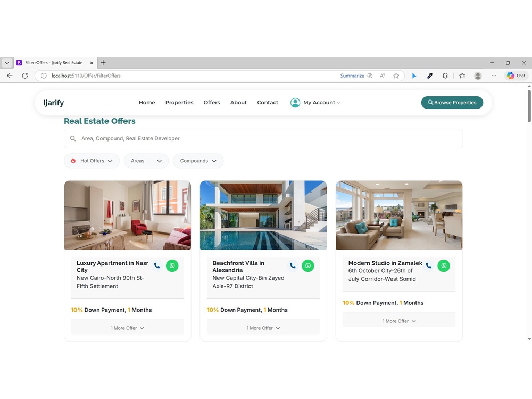Open Read aloud icon in address bar

coord(383,76)
